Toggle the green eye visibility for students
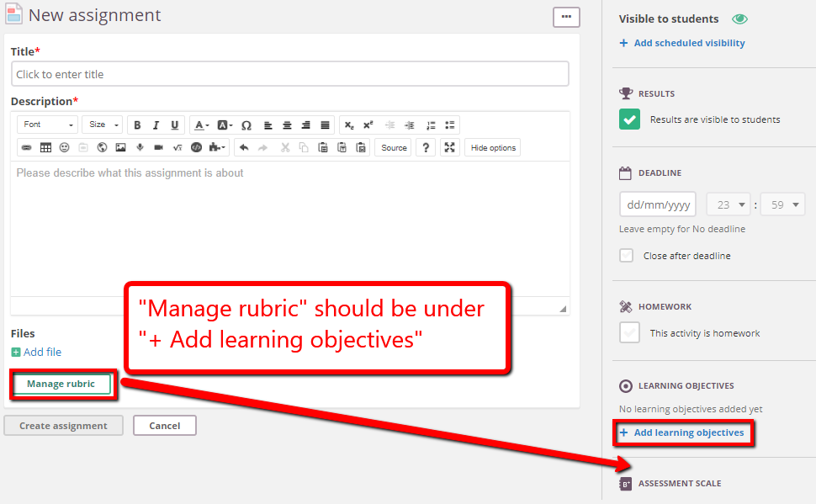816x504 pixels. coord(739,19)
